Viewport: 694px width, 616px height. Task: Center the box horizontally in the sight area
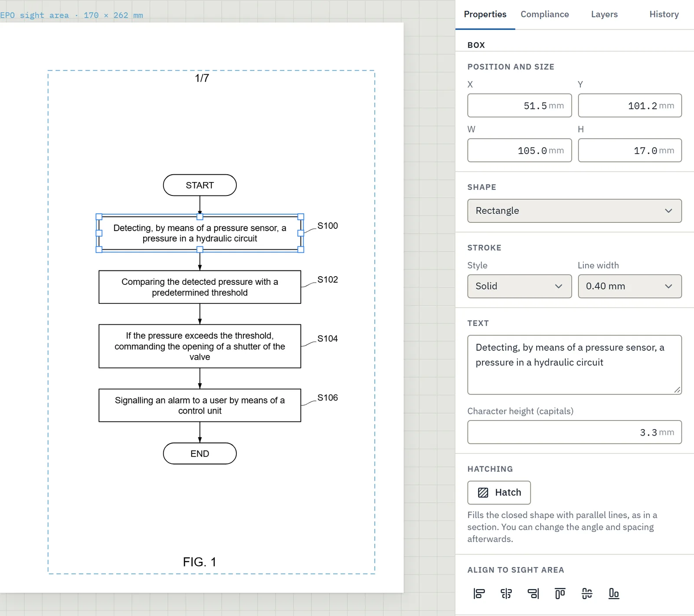coord(506,593)
